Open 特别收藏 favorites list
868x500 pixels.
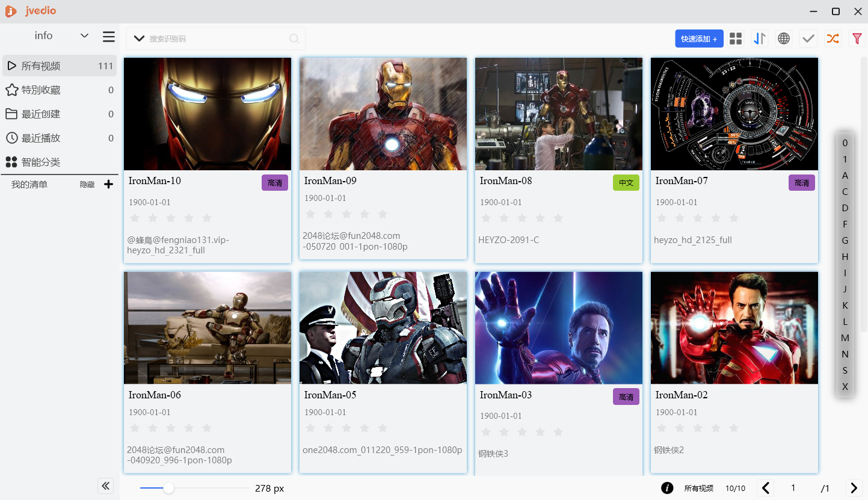(60, 90)
